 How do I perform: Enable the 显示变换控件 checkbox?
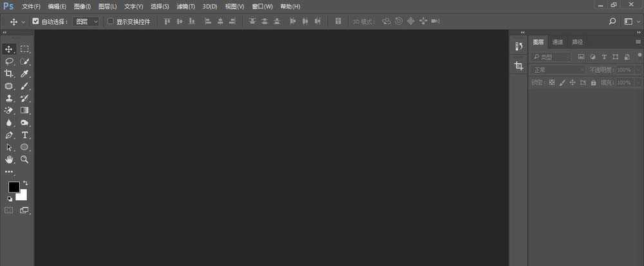click(x=111, y=21)
